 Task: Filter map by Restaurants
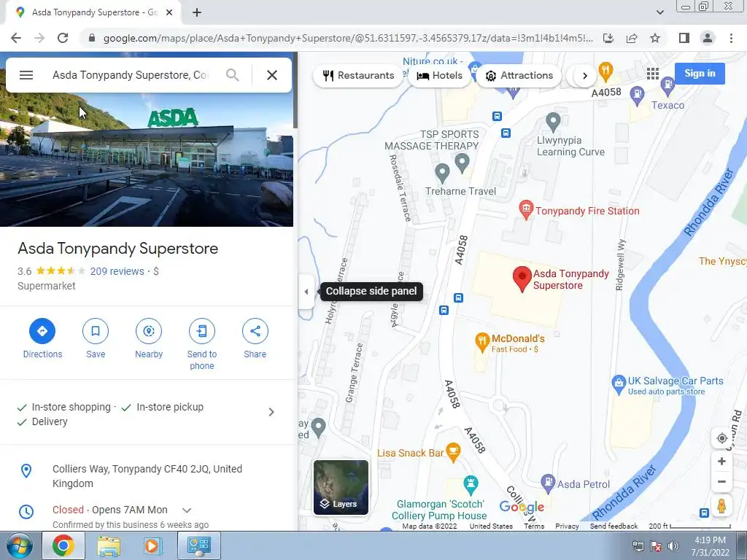coord(358,76)
